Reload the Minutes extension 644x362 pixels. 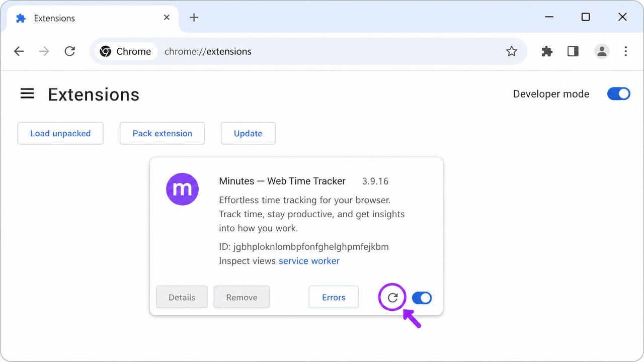coord(392,298)
